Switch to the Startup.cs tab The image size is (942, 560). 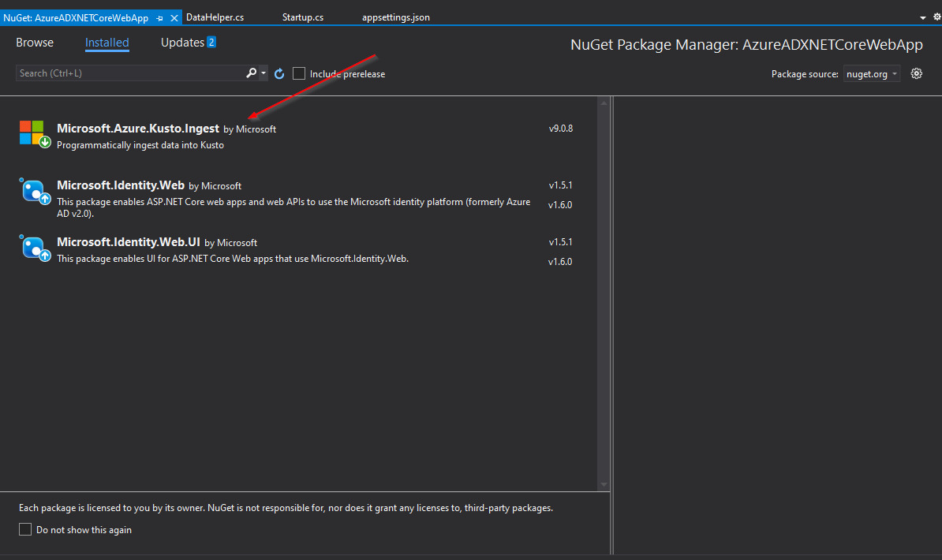302,17
